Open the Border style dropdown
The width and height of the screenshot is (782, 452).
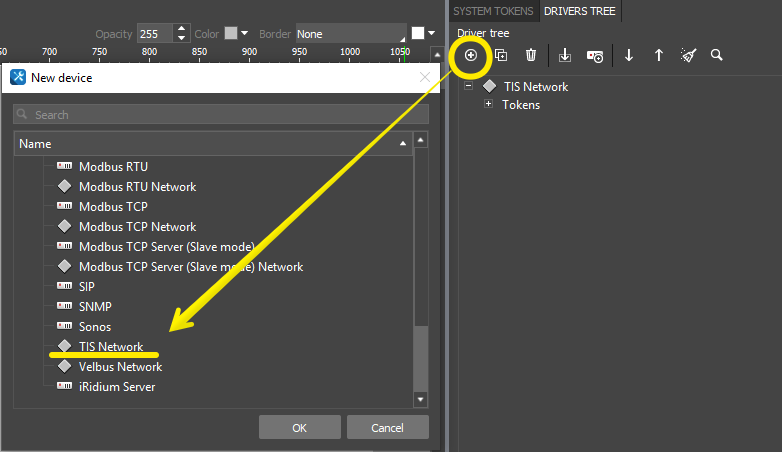point(350,33)
